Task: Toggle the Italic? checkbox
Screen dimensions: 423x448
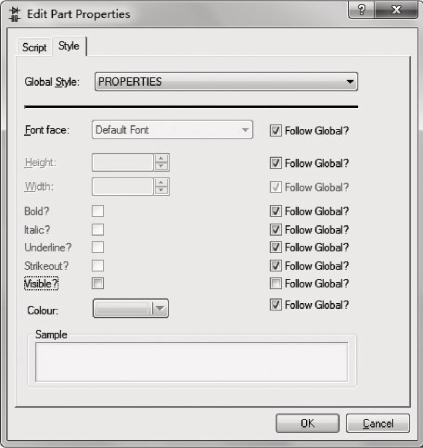Action: (98, 230)
